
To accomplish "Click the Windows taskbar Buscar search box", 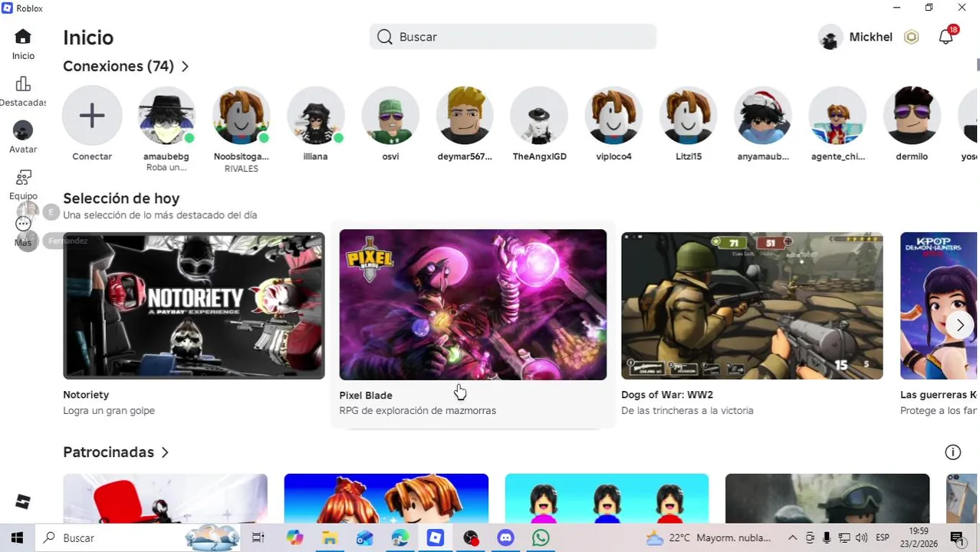I will point(138,538).
